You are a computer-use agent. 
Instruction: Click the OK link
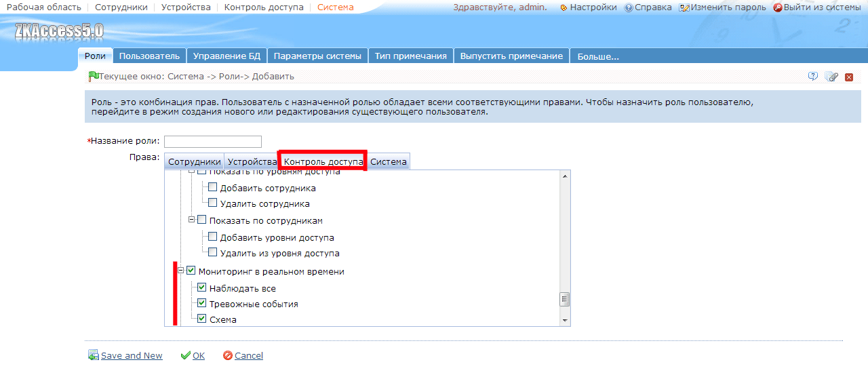(x=199, y=355)
